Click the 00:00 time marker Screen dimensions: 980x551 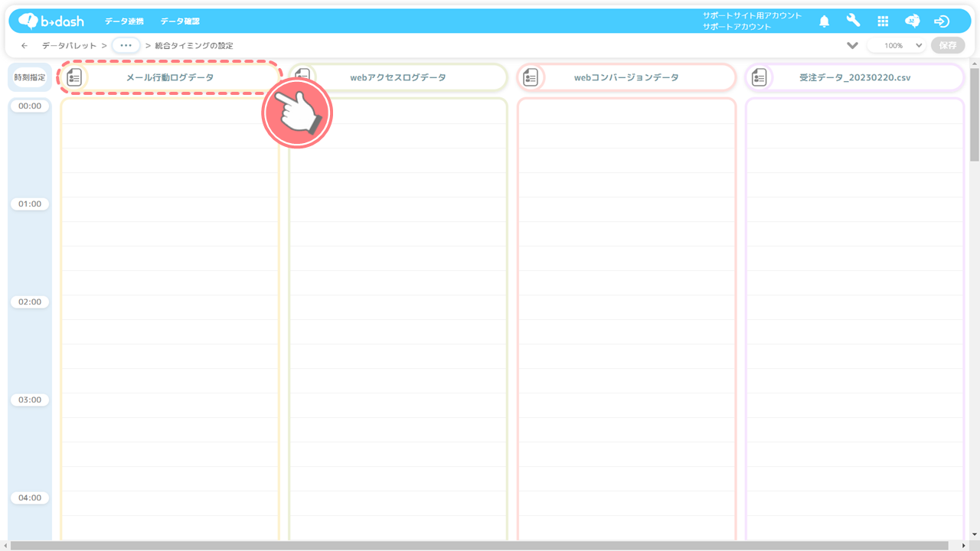(x=30, y=106)
